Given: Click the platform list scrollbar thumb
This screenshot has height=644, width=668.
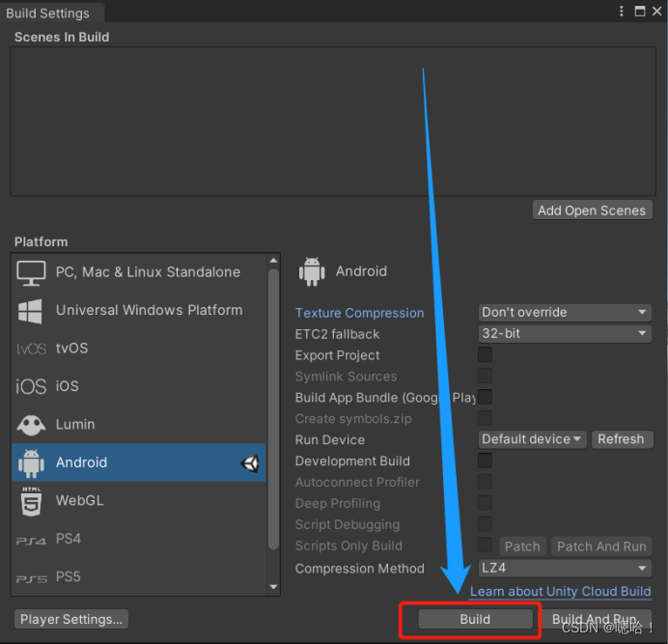Looking at the screenshot, I should [273, 409].
